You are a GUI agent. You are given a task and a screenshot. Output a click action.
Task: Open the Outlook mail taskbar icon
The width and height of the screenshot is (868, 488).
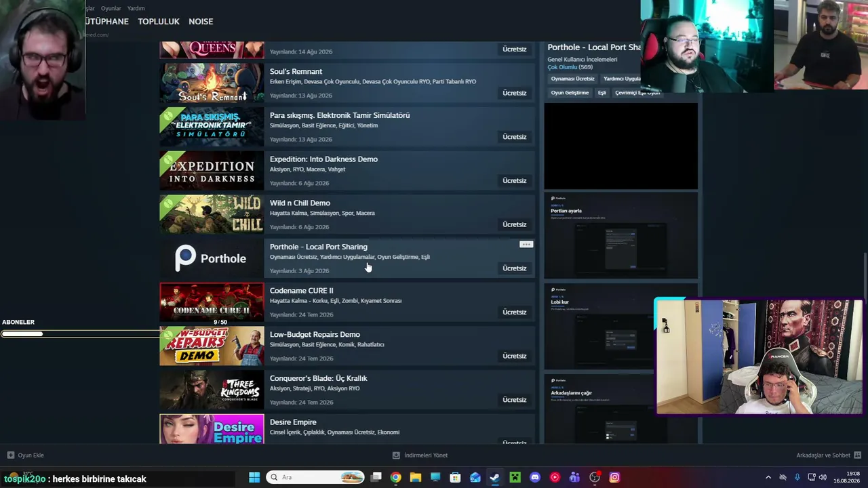coord(475,477)
